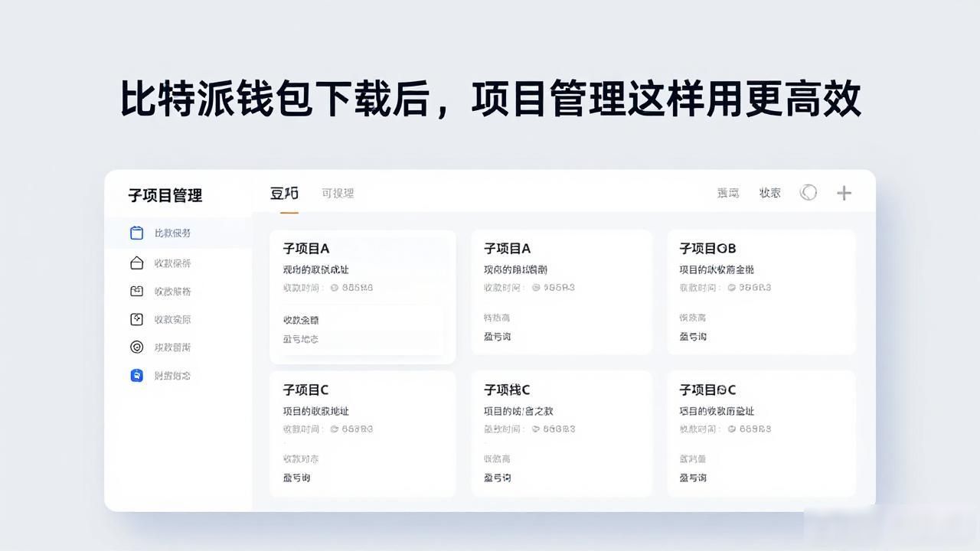Open the 子项目OB card

(x=761, y=292)
